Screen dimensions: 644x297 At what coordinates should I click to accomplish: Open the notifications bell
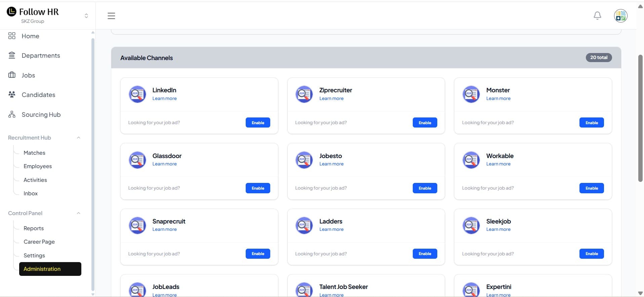pyautogui.click(x=597, y=16)
